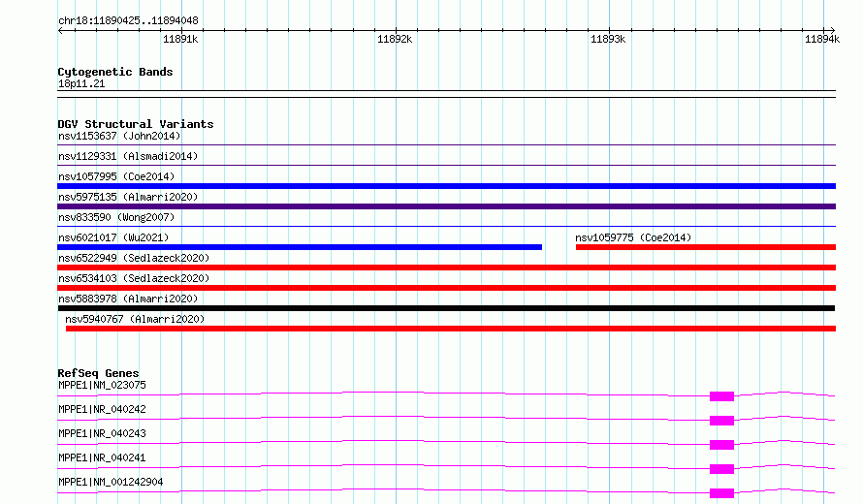Open variant nsv5975135 (Almarri2020)
The width and height of the screenshot is (863, 504).
point(128,197)
